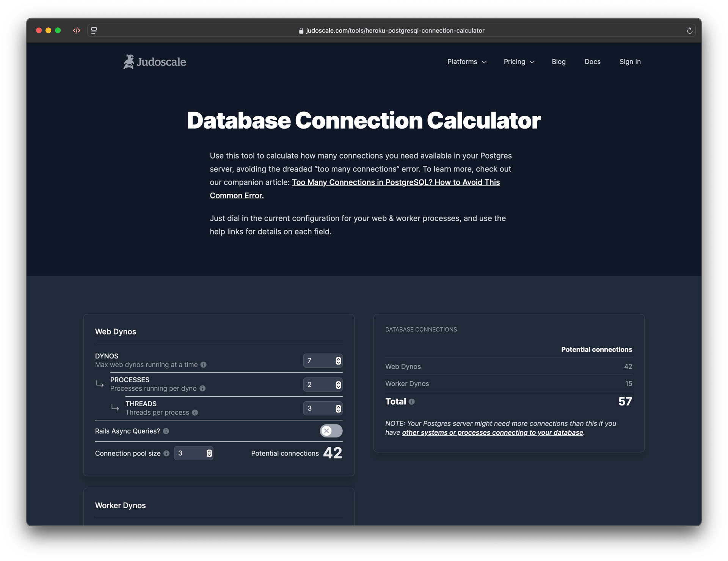The width and height of the screenshot is (728, 561).
Task: Click the page reload icon
Action: pos(689,30)
